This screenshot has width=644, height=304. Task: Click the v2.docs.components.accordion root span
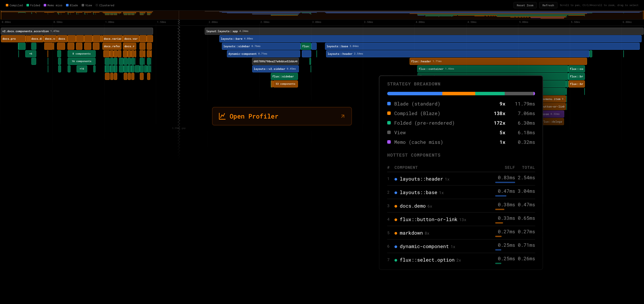coord(77,31)
